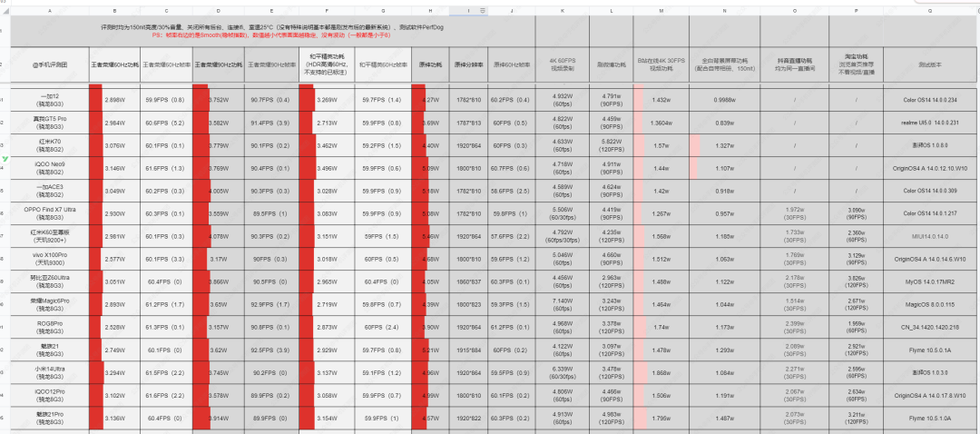The image size is (980, 434).
Task: Select the '0.9988w' screen power cell
Action: pyautogui.click(x=724, y=100)
